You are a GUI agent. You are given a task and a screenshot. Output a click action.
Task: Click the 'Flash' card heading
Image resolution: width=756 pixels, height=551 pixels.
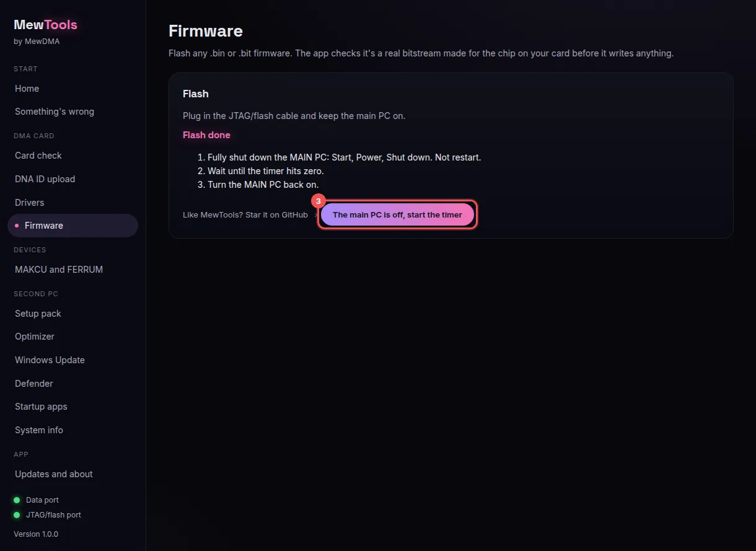coord(196,94)
